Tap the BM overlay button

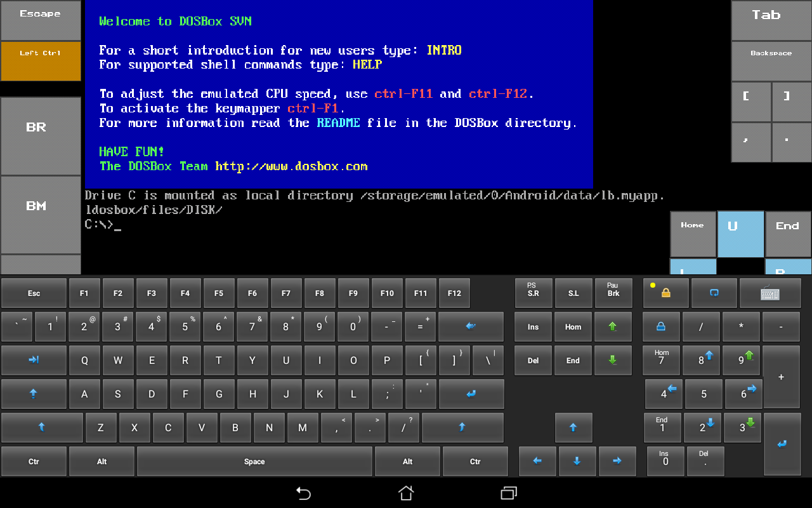(x=41, y=215)
